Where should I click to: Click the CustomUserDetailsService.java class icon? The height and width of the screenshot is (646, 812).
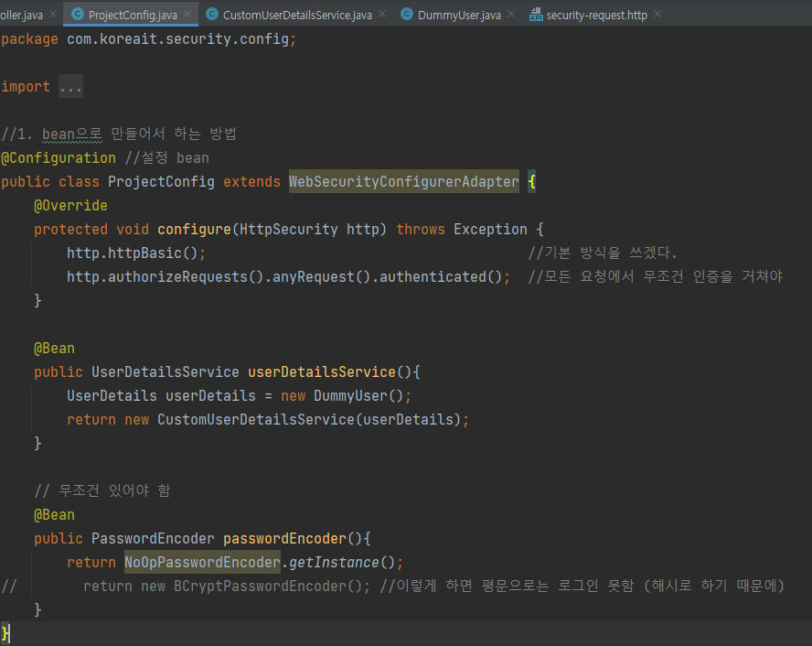(212, 14)
